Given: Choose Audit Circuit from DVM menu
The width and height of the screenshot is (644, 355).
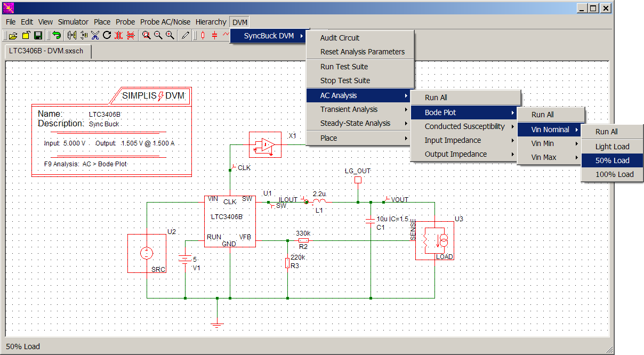Looking at the screenshot, I should point(340,38).
